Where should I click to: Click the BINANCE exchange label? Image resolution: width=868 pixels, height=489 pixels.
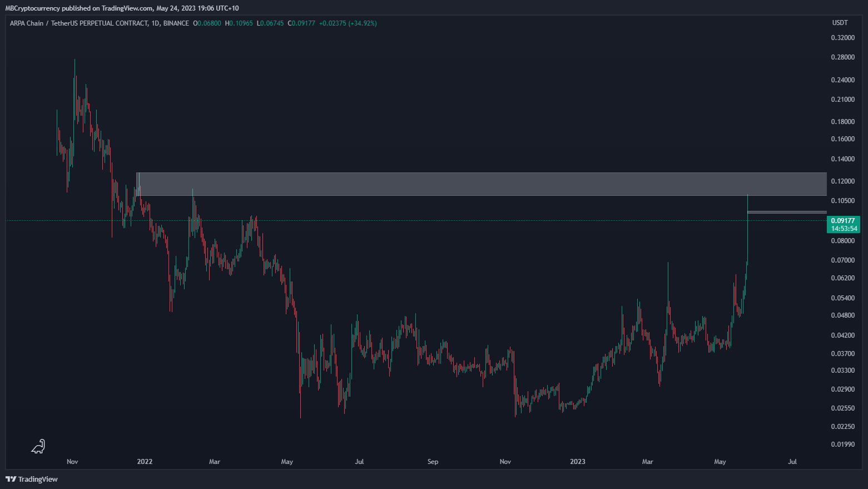(176, 23)
